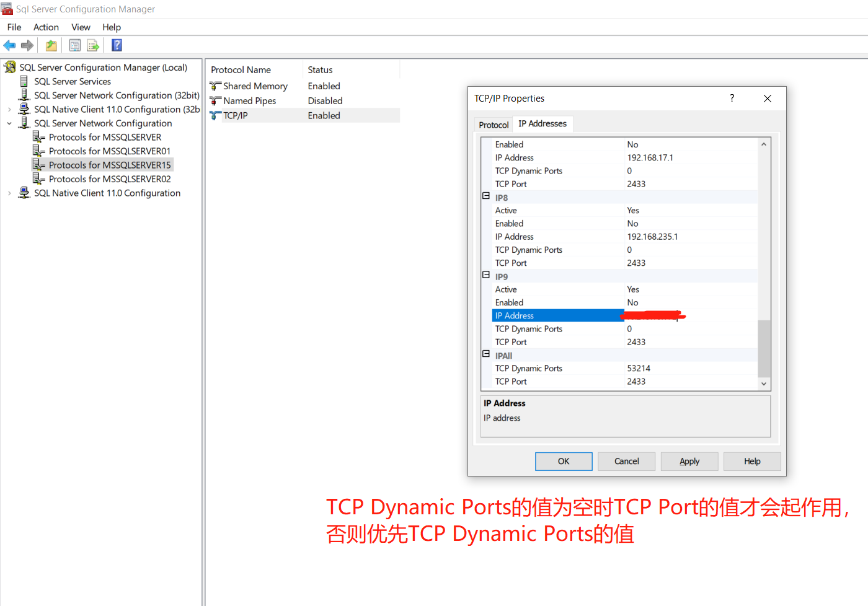Click IP9 Enabled value No
The image size is (868, 606).
coord(632,302)
